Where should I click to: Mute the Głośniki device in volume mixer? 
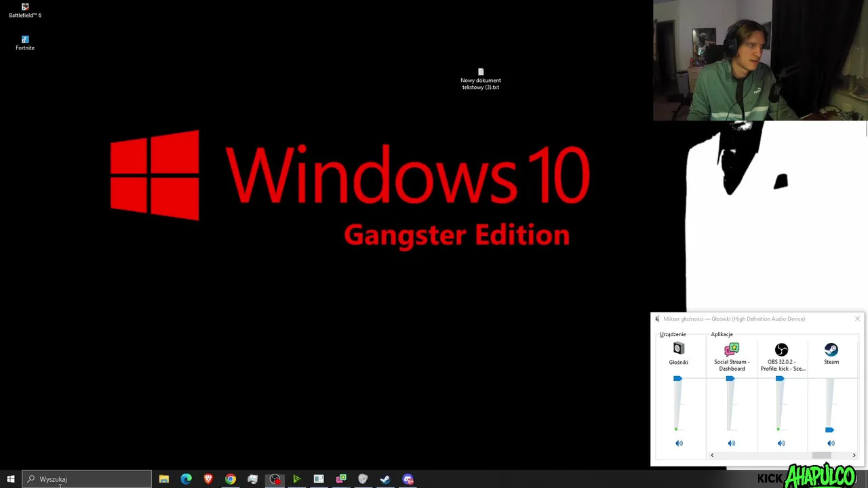(679, 443)
